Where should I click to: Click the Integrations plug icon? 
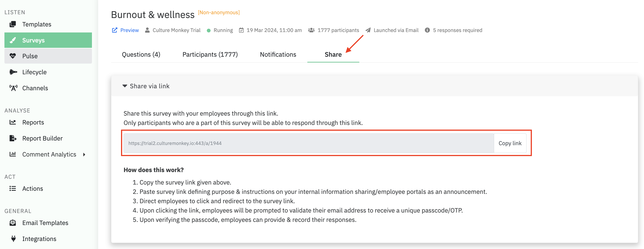[x=14, y=239]
